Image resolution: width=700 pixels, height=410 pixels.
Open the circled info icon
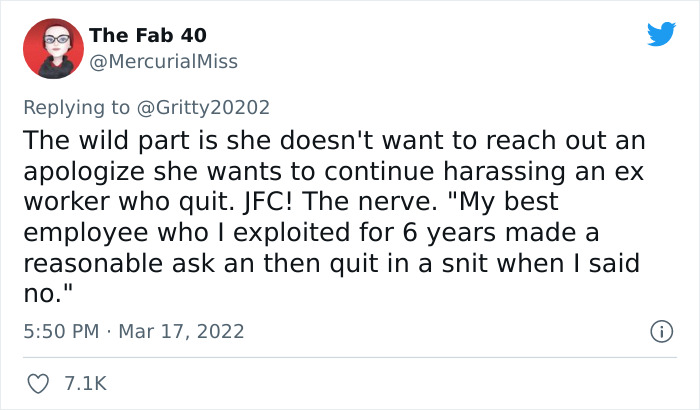click(661, 331)
